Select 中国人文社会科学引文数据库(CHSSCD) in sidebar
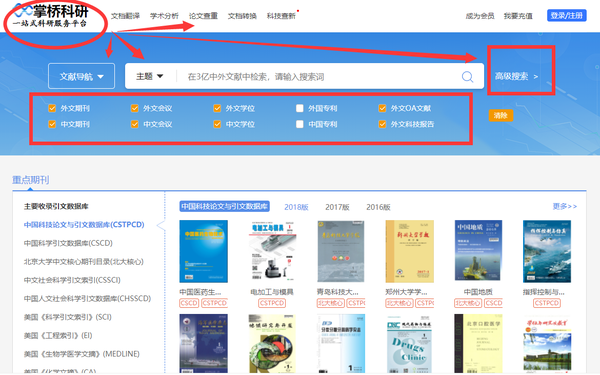Screen dimensions: 600x375 tap(87, 298)
